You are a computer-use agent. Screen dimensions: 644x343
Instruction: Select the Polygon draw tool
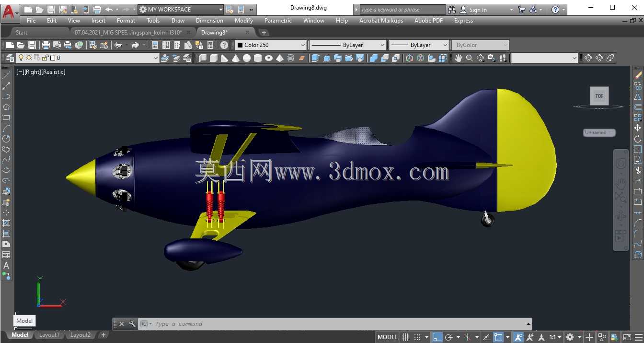click(x=6, y=107)
